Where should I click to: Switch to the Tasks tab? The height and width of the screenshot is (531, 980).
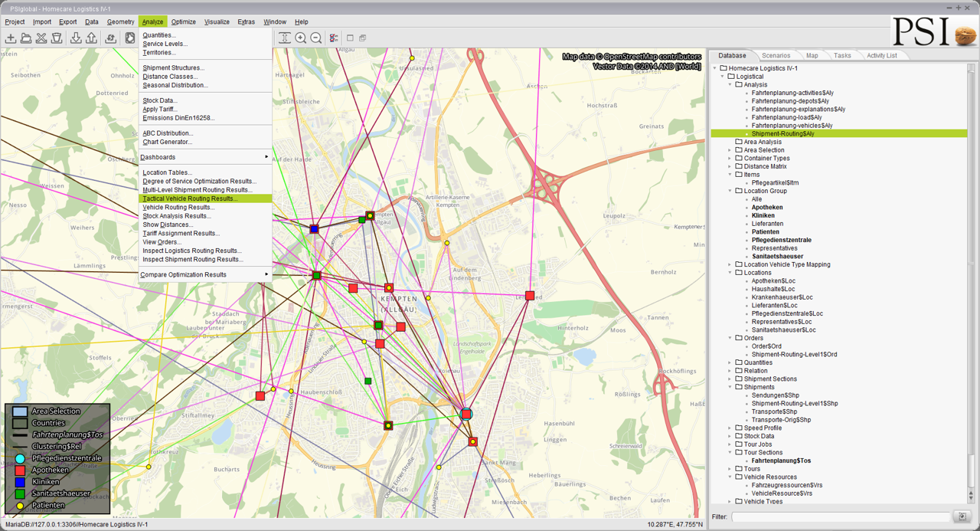tap(842, 55)
